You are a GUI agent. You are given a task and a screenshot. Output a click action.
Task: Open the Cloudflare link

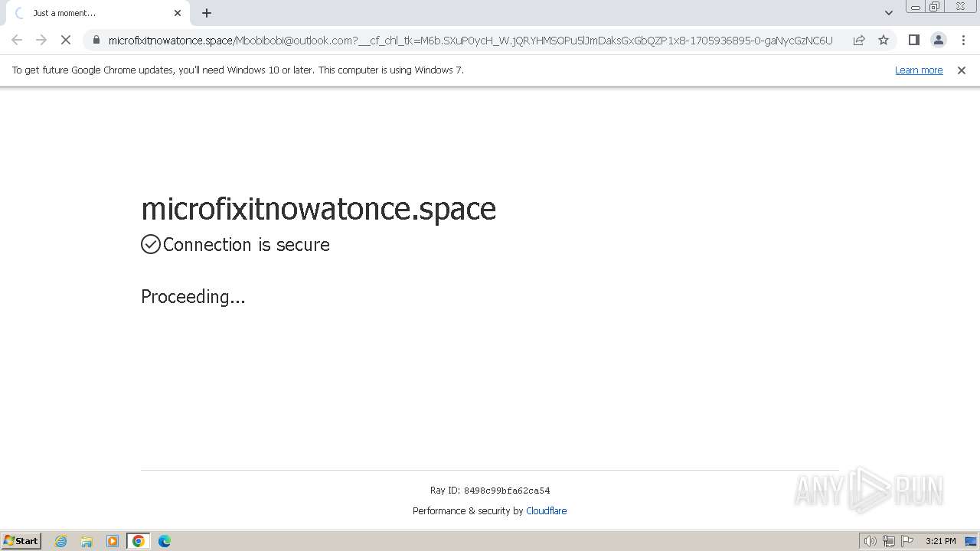pyautogui.click(x=547, y=511)
